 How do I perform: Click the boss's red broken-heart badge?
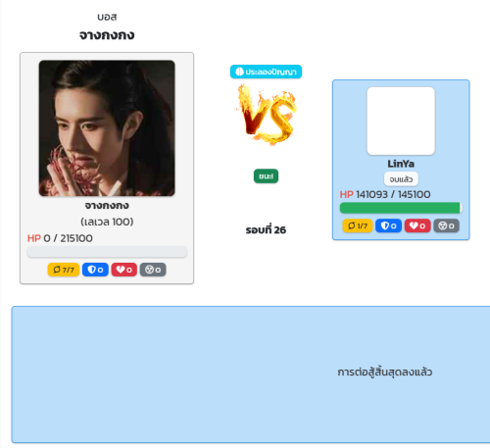click(124, 270)
